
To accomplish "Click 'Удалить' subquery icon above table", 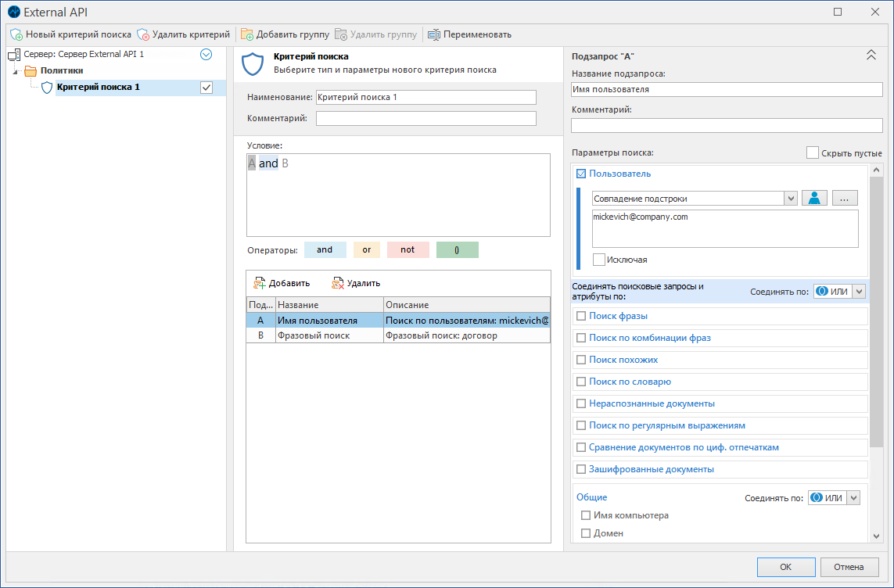I will pyautogui.click(x=338, y=283).
